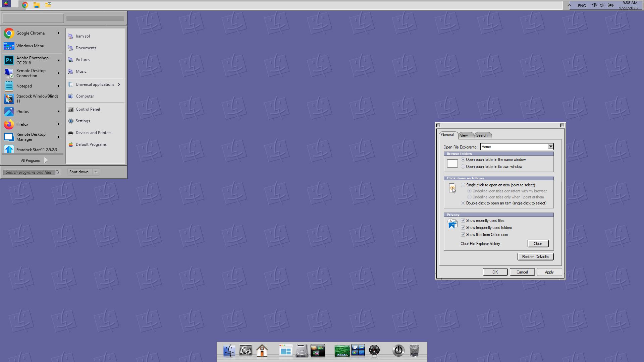The height and width of the screenshot is (362, 644).
Task: Open the gear System Preferences dock icon
Action: tap(246, 351)
